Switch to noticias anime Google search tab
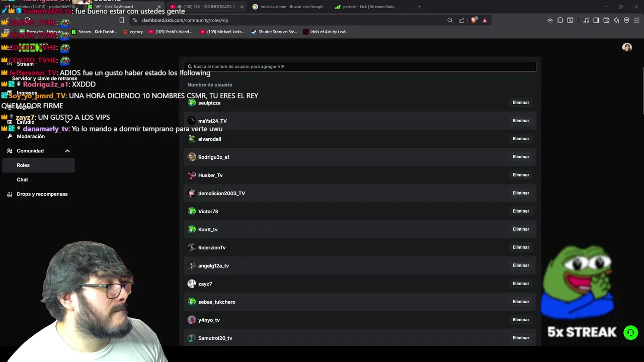This screenshot has width=644, height=362. click(x=289, y=7)
